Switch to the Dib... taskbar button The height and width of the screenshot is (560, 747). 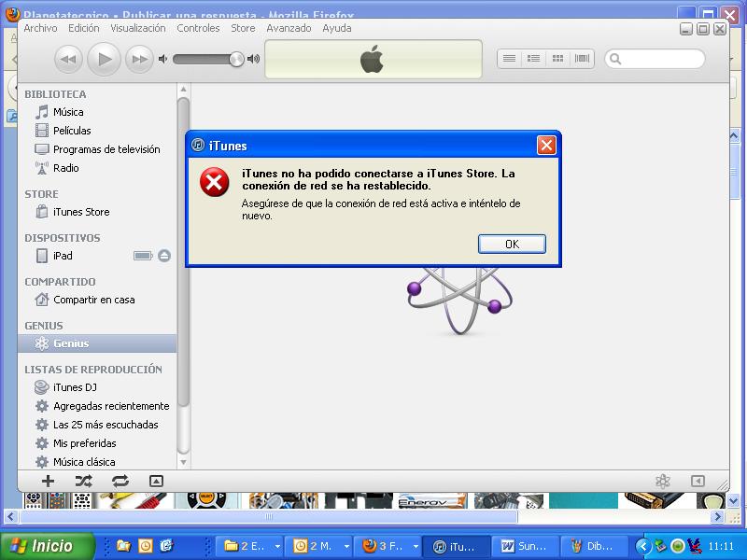[x=595, y=546]
